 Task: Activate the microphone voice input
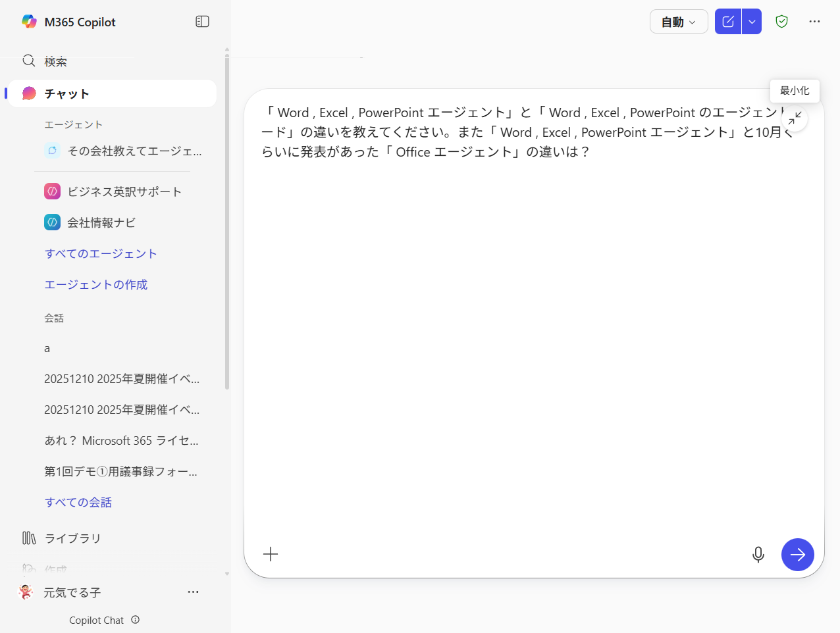click(x=758, y=555)
